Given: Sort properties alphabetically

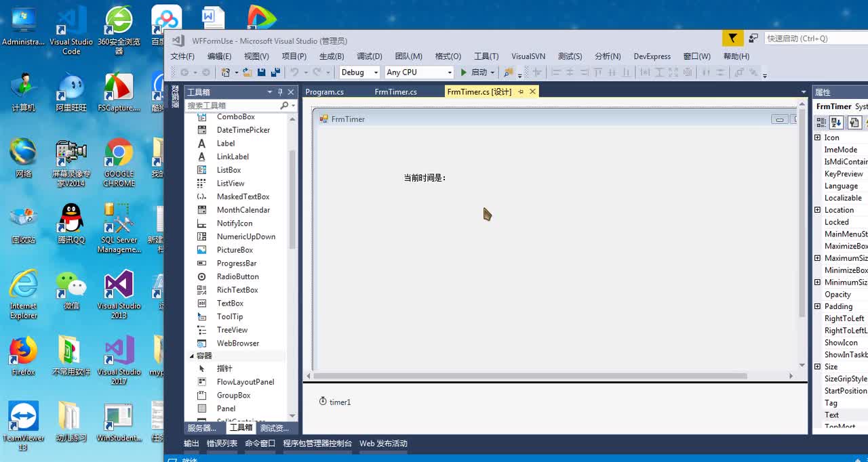Looking at the screenshot, I should click(837, 123).
